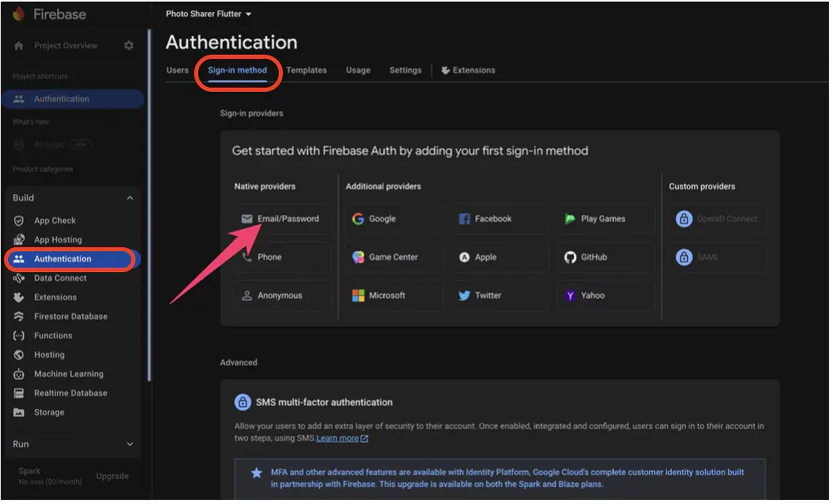Click the SAML lock icon
The image size is (833, 504).
pos(684,257)
